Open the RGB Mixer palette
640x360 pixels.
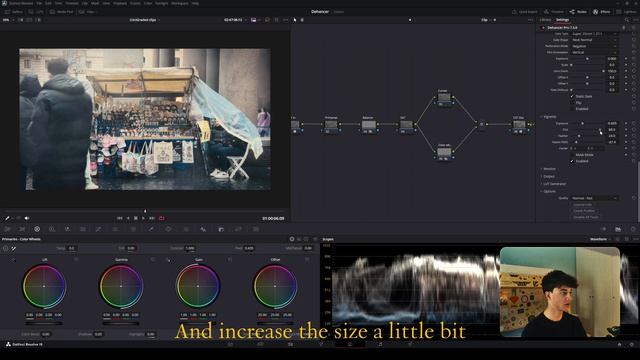click(67, 229)
